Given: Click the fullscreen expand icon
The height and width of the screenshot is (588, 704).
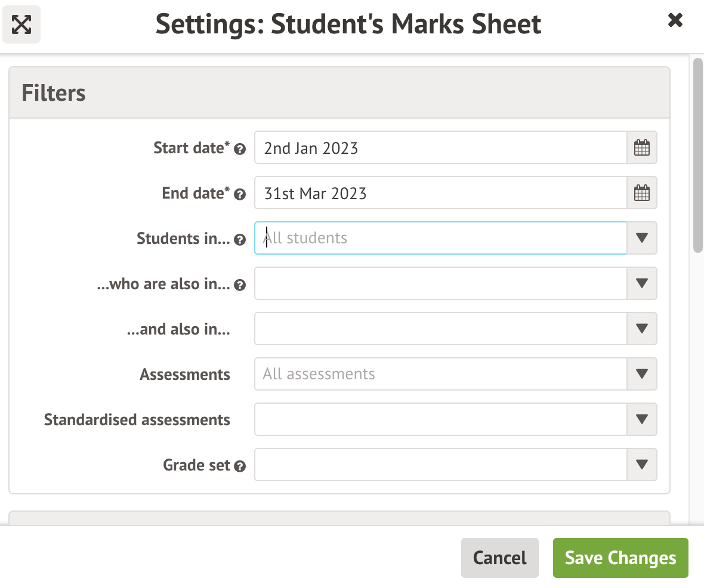Looking at the screenshot, I should (21, 24).
